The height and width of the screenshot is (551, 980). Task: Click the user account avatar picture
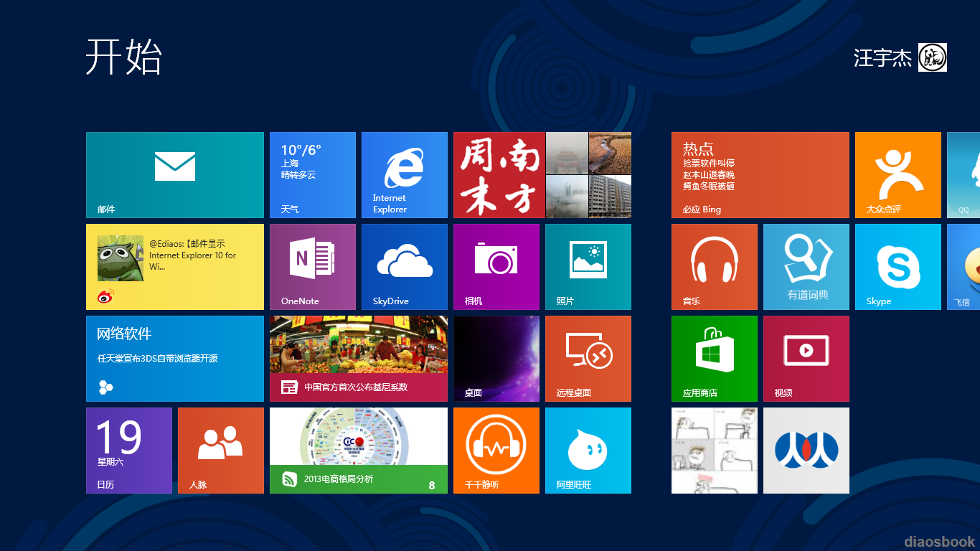(x=933, y=57)
